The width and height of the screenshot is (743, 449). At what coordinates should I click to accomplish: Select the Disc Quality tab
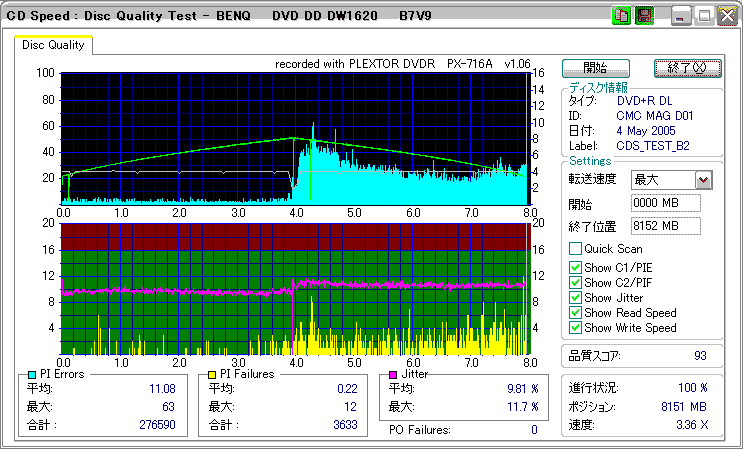tap(54, 45)
